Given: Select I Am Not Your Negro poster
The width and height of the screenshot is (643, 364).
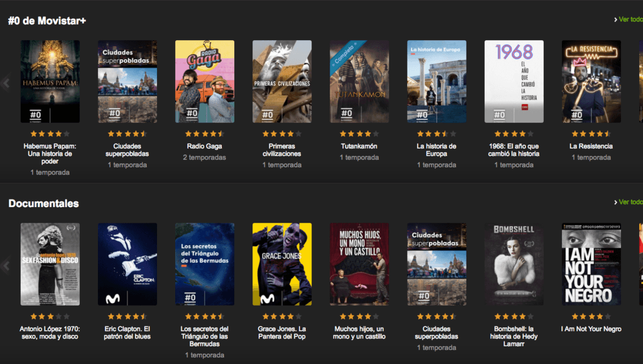Looking at the screenshot, I should pyautogui.click(x=591, y=264).
